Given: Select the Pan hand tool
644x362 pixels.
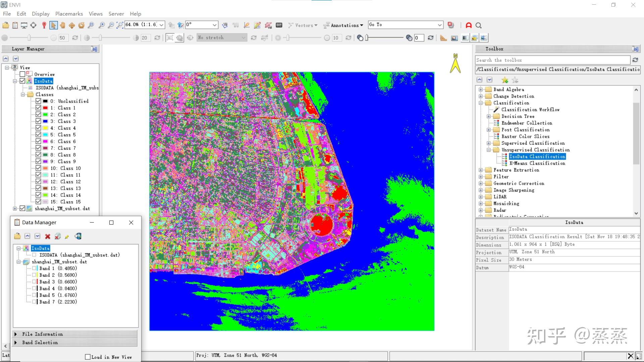Looking at the screenshot, I should 62,25.
